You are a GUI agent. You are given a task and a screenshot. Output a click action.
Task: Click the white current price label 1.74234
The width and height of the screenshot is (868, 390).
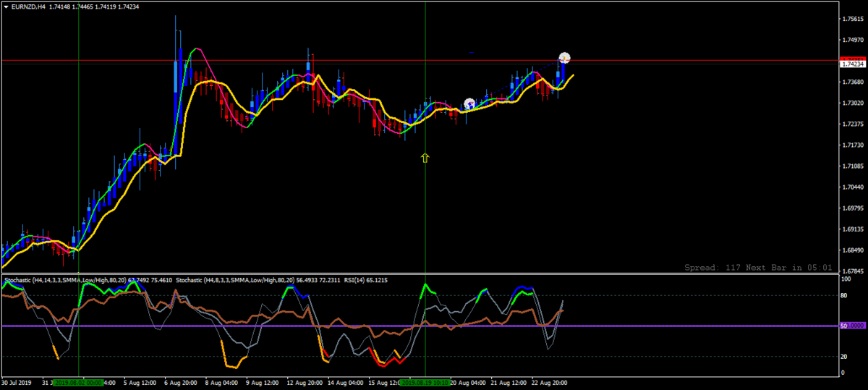(x=854, y=64)
